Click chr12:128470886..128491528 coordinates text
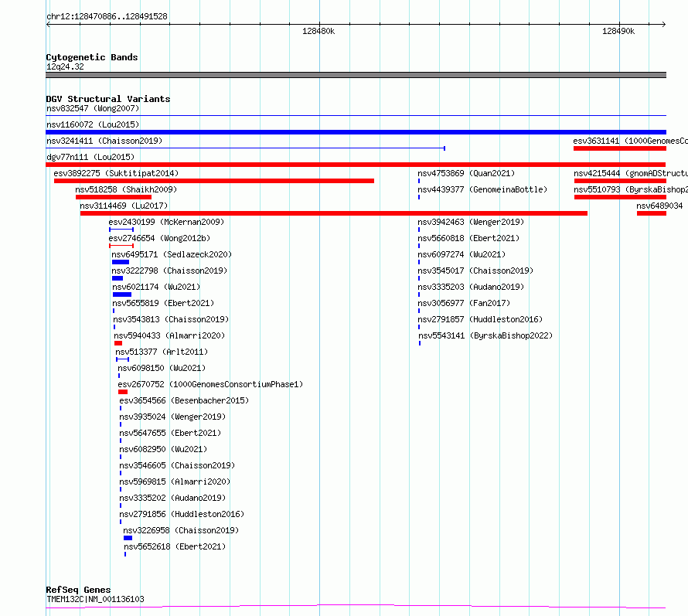 pyautogui.click(x=107, y=16)
